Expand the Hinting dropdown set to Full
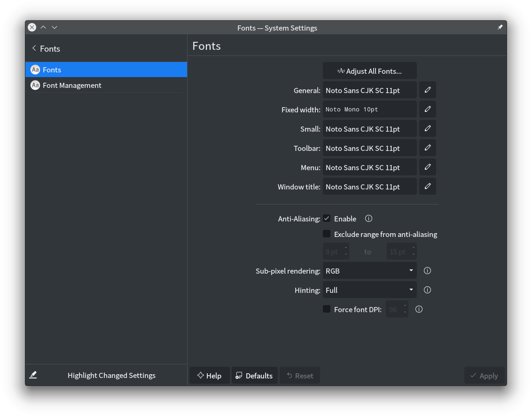Screen dimensions: 532x417 [369, 290]
